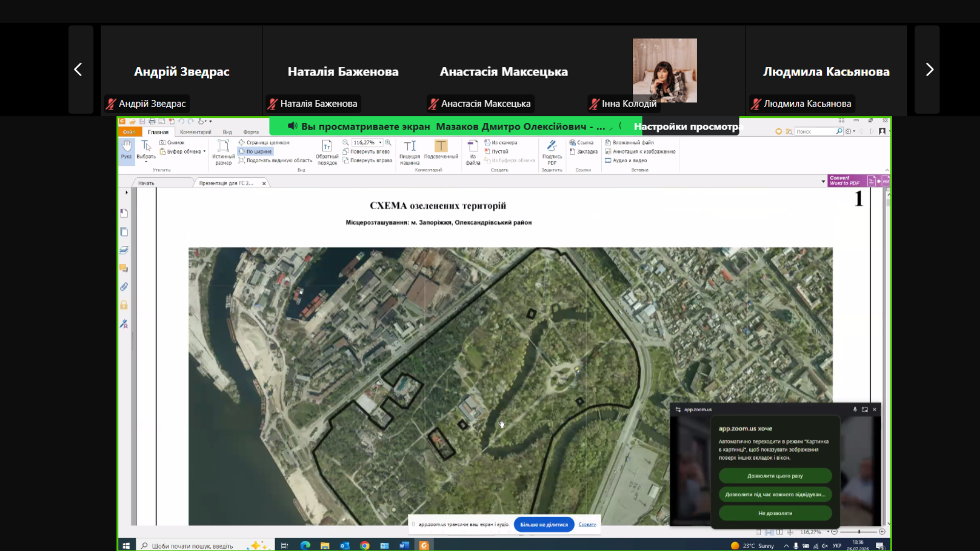
Task: Select the Рука hand tool
Action: tap(127, 151)
